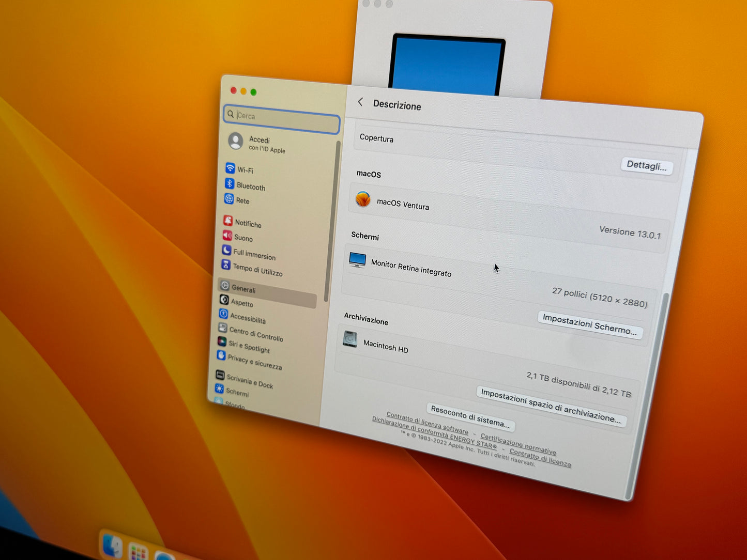Open Impostazioni spazio di archiviazione...

(551, 407)
